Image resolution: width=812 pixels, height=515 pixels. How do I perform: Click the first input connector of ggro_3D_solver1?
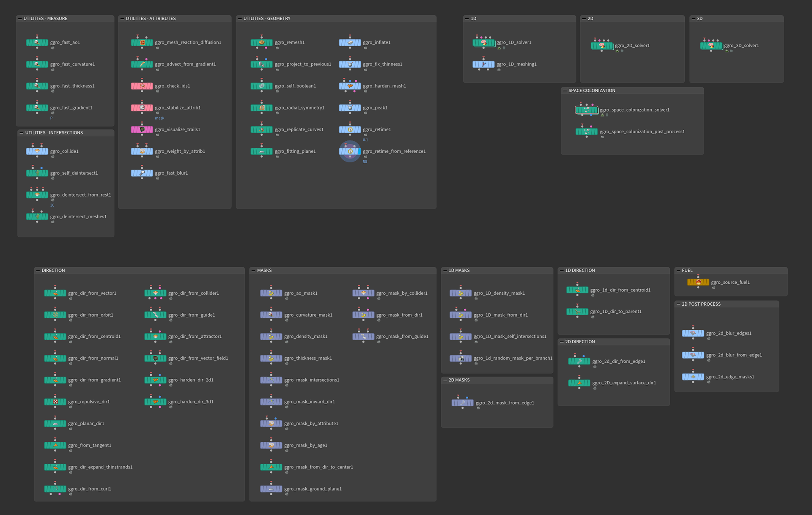click(x=705, y=40)
